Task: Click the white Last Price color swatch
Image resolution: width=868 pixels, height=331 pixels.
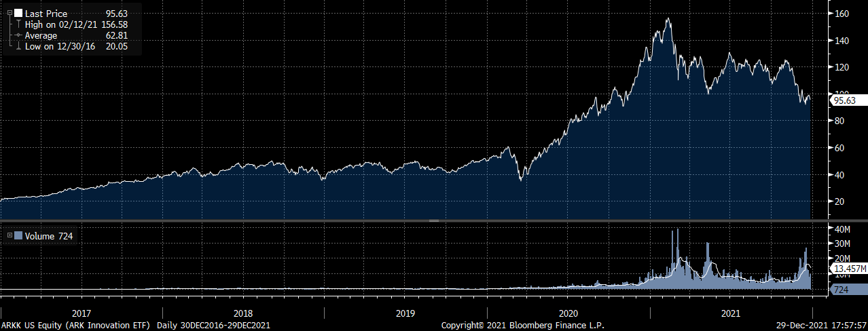Action: pyautogui.click(x=18, y=13)
